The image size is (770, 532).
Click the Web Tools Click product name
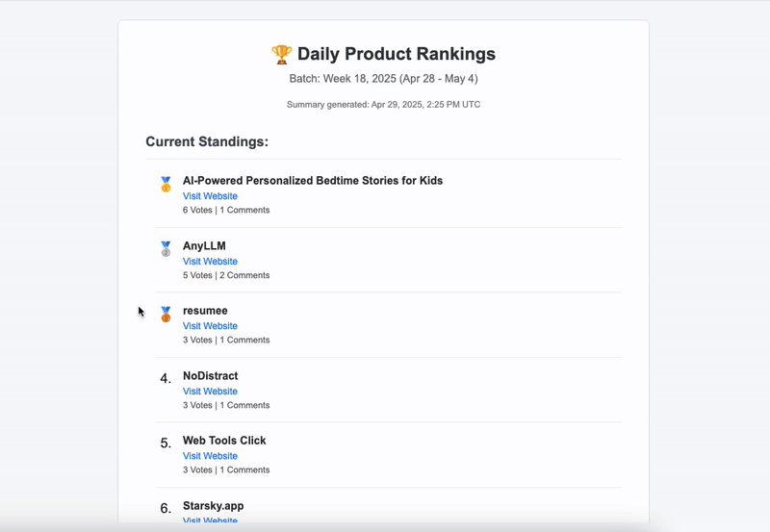(224, 441)
